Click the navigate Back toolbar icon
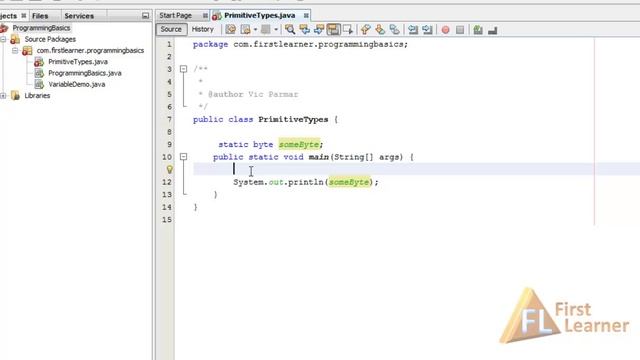The width and height of the screenshot is (640, 360). [246, 29]
